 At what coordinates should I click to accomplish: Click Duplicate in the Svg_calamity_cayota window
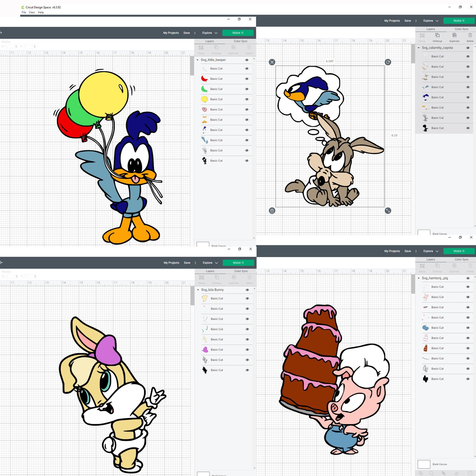[454, 37]
